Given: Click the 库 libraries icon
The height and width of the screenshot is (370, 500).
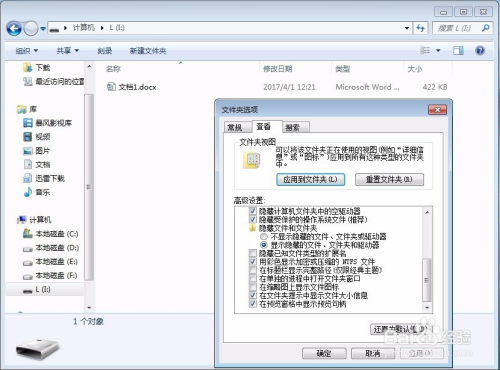Looking at the screenshot, I should click(22, 109).
